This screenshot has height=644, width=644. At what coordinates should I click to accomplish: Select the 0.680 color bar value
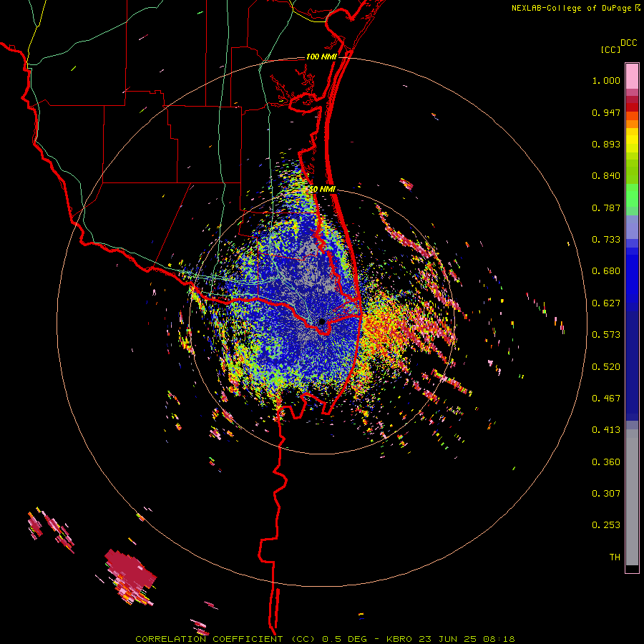[606, 271]
